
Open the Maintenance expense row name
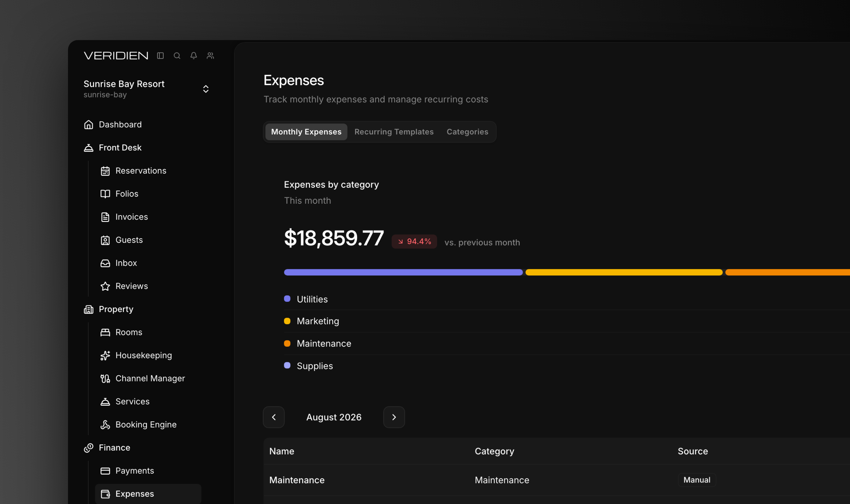tap(297, 480)
